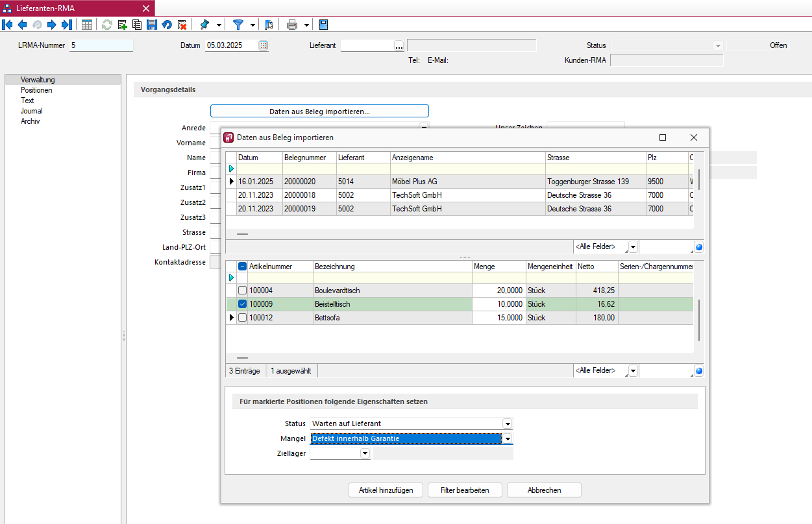The height and width of the screenshot is (524, 812).
Task: Navigate to the first record
Action: pos(7,25)
